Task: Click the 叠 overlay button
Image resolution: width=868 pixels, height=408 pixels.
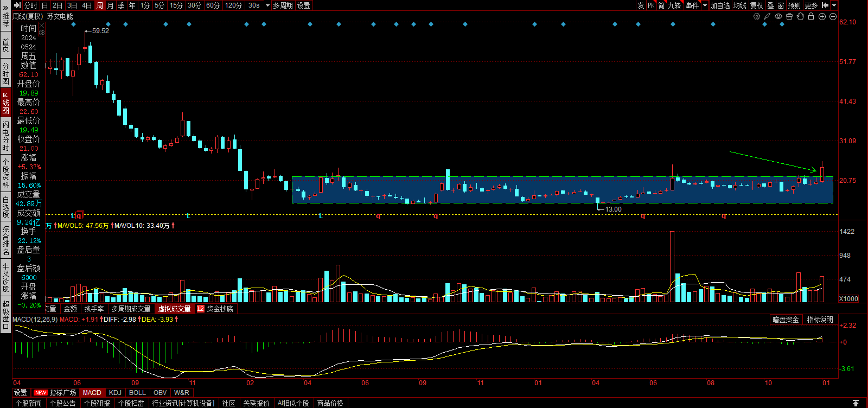Action: point(770,5)
